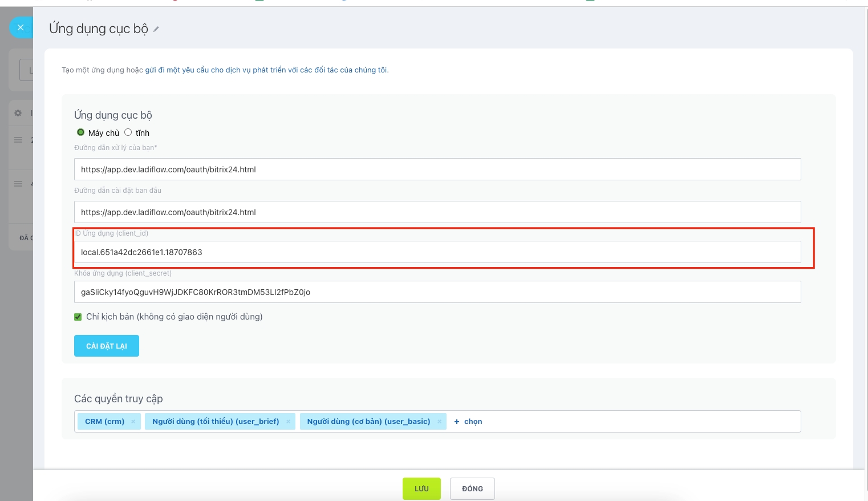
Task: Click the client_id application ID field
Action: [x=437, y=252]
